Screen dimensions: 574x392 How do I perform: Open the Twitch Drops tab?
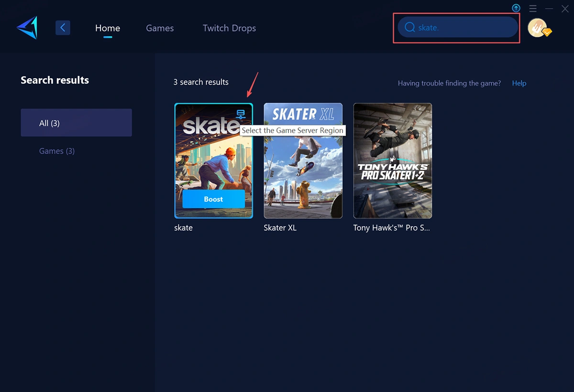[x=229, y=28]
